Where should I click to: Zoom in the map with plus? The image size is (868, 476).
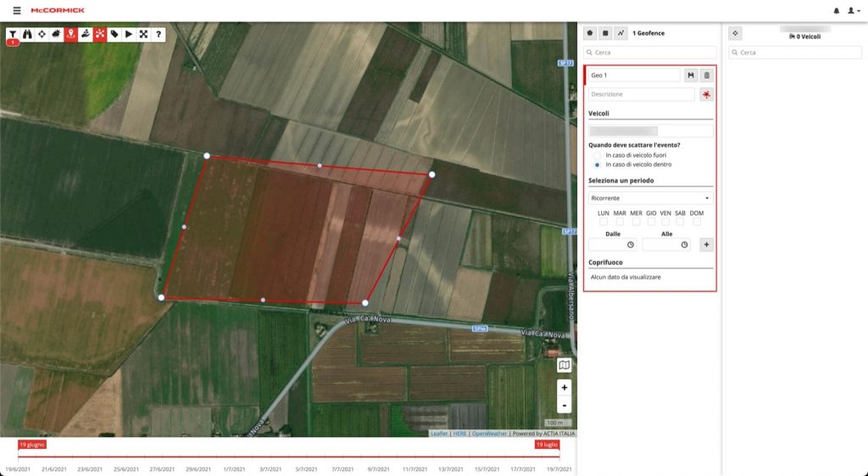click(x=564, y=388)
